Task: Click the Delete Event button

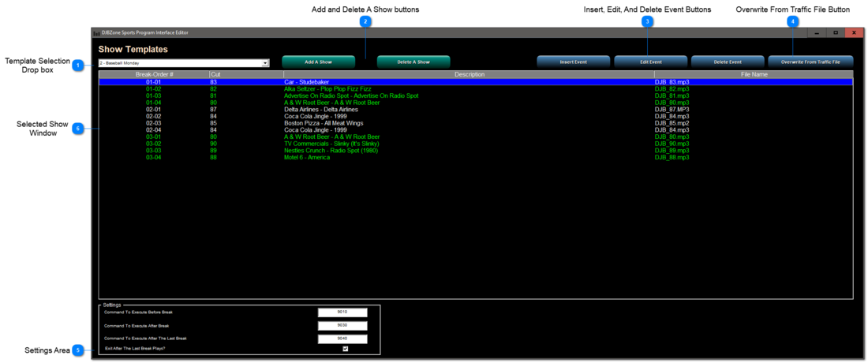Action: click(x=728, y=62)
